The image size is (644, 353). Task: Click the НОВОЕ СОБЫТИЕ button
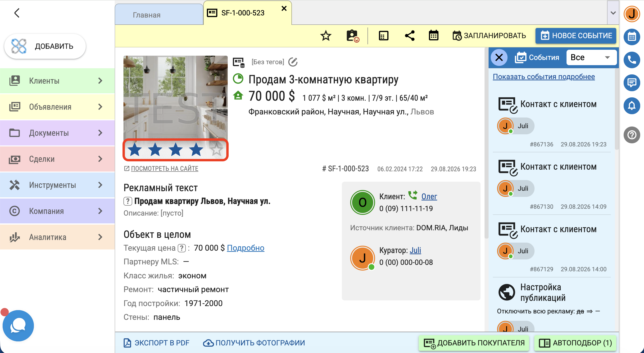(x=576, y=36)
